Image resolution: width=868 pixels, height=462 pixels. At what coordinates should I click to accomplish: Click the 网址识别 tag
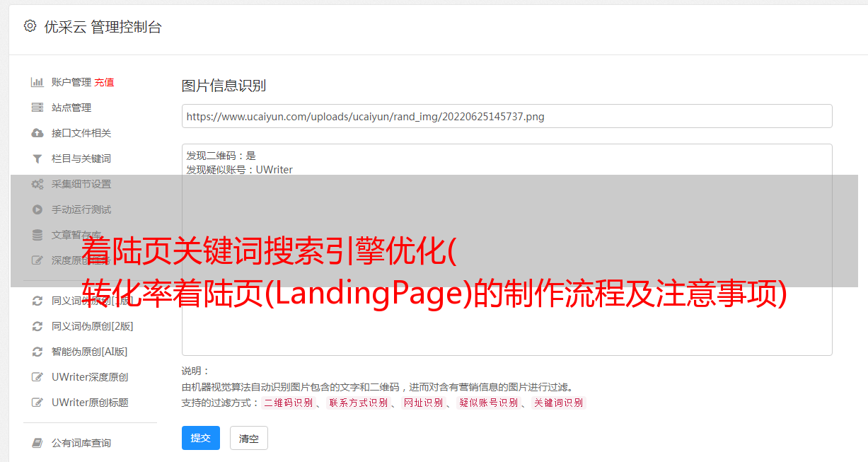point(423,403)
